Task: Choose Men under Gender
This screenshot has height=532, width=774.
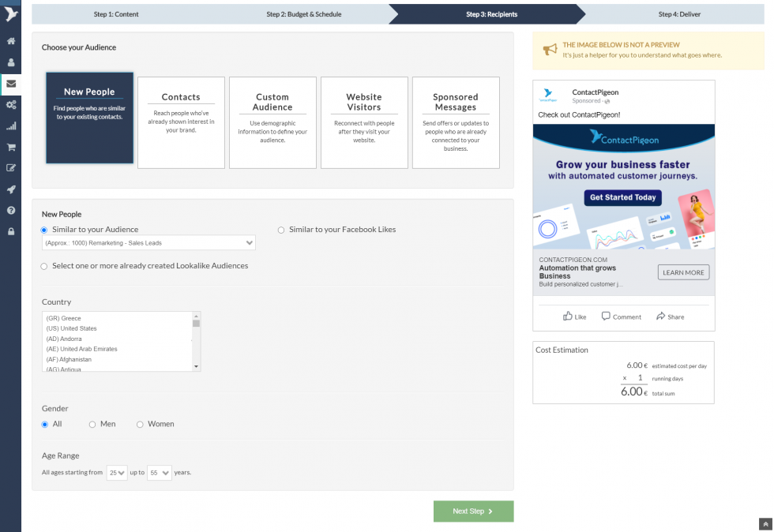Action: pyautogui.click(x=91, y=424)
